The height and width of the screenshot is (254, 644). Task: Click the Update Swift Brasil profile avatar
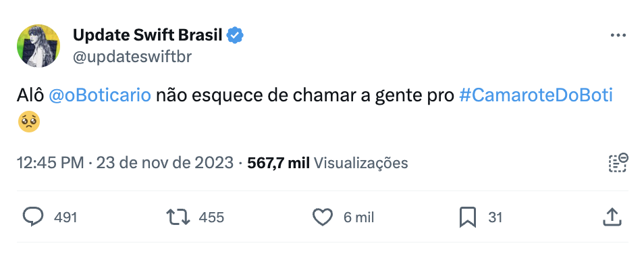(x=38, y=46)
